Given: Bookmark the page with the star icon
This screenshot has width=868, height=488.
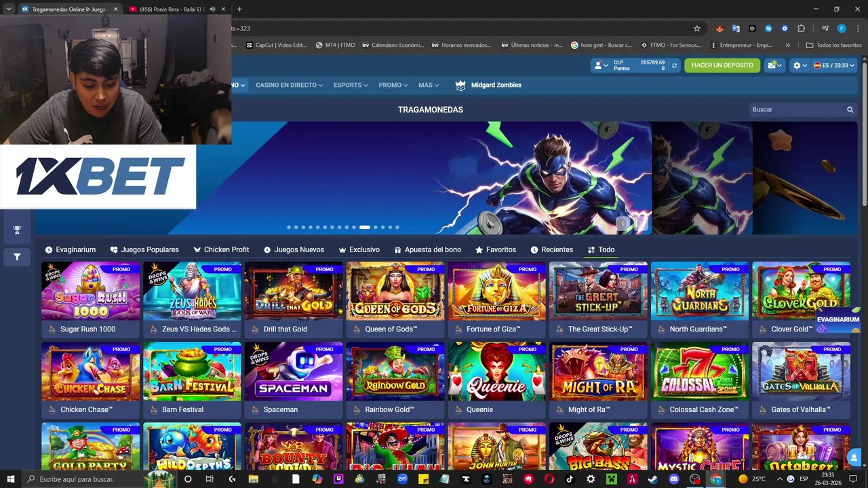Looking at the screenshot, I should [696, 28].
